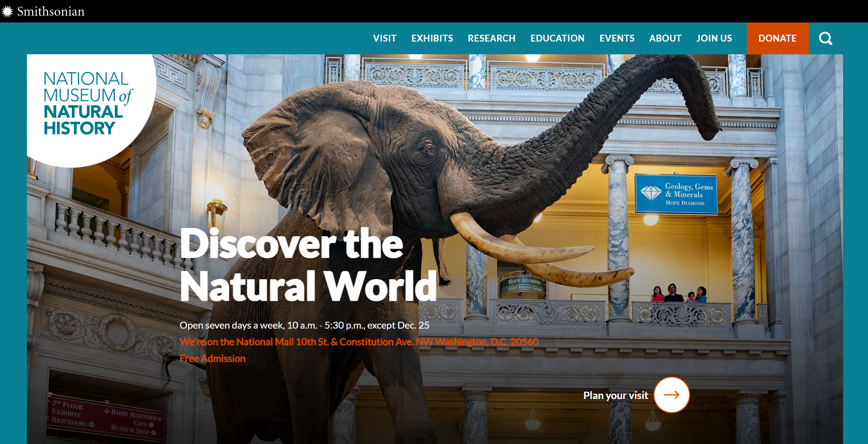868x444 pixels.
Task: Click the Discover the Natural World heading
Action: (308, 265)
